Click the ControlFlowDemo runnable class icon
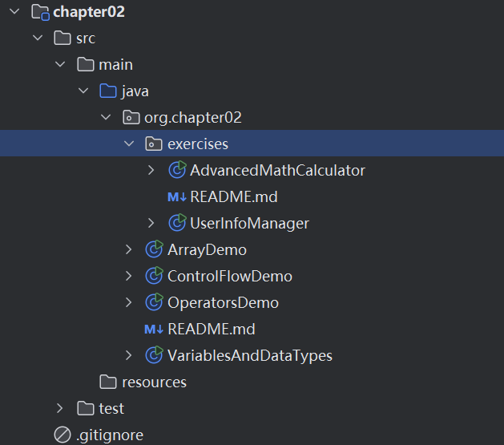Screen dimensions: 504x445 coord(155,275)
